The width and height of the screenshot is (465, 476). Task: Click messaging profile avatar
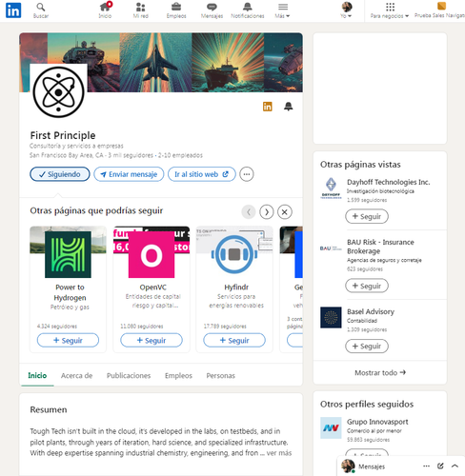coord(348,466)
